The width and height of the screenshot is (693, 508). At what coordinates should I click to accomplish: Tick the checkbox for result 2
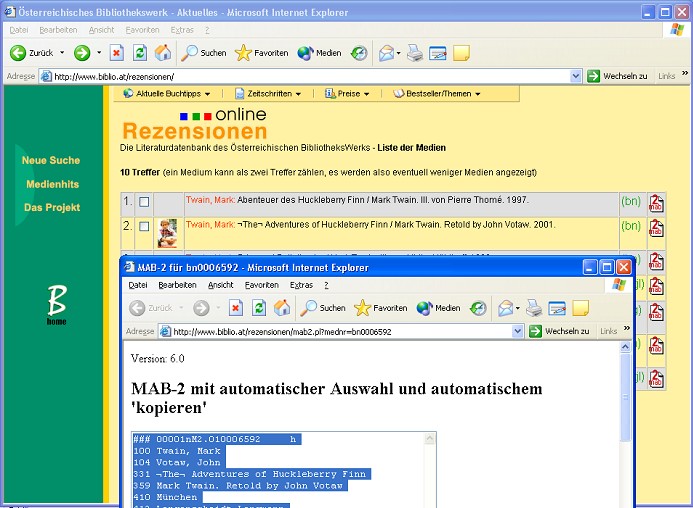tap(144, 227)
